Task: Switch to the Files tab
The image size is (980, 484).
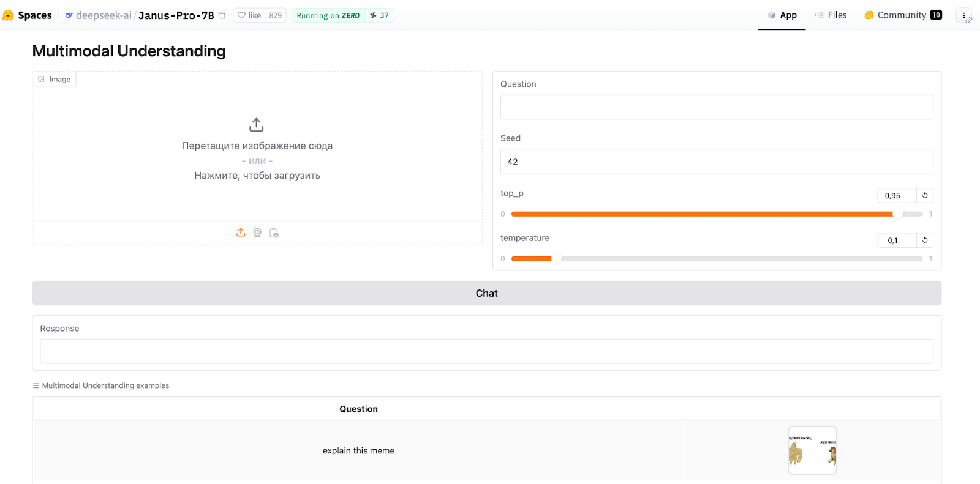Action: click(x=831, y=15)
